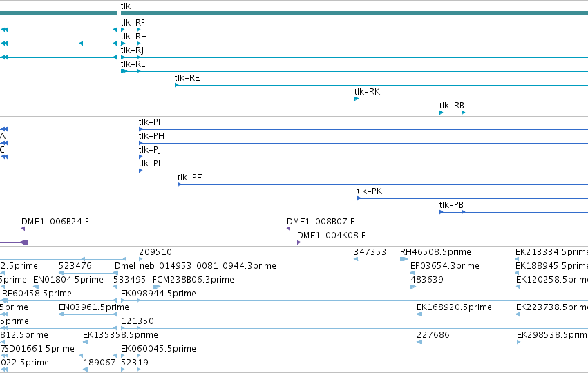Viewport: 588px width, 373px height.
Task: Select the tlk-RH transcript label
Action: tap(134, 37)
